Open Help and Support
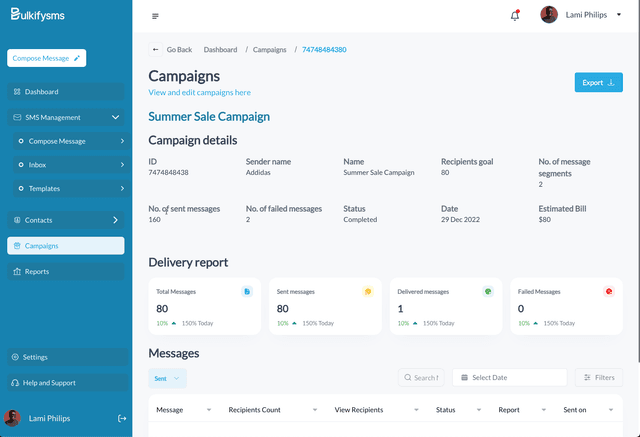This screenshot has height=437, width=640. 67,383
